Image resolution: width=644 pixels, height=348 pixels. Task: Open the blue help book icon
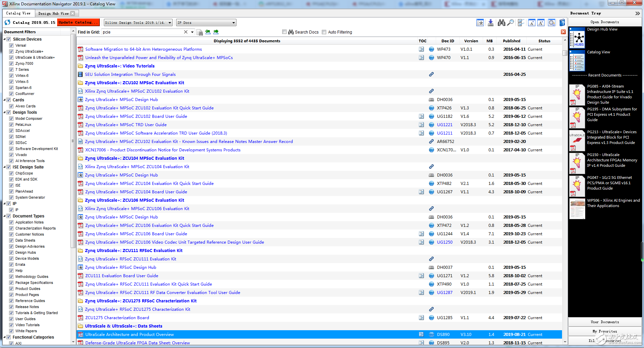562,22
